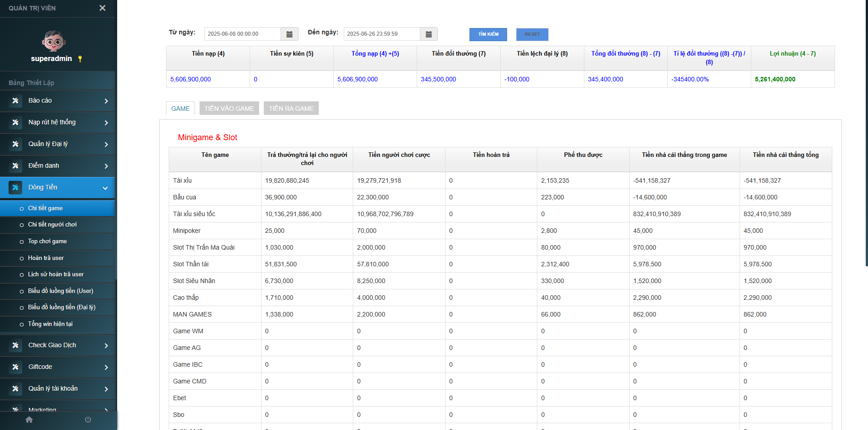Open Hoàn trả user submenu item

tap(57, 258)
